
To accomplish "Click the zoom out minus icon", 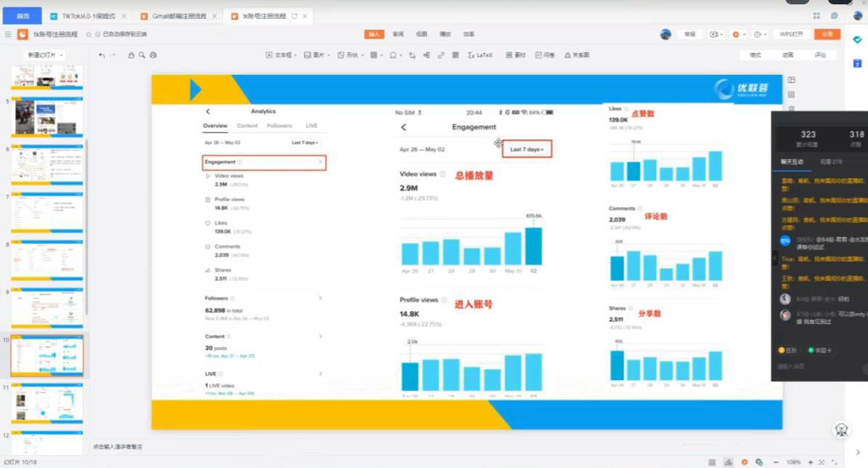I will pyautogui.click(x=777, y=462).
